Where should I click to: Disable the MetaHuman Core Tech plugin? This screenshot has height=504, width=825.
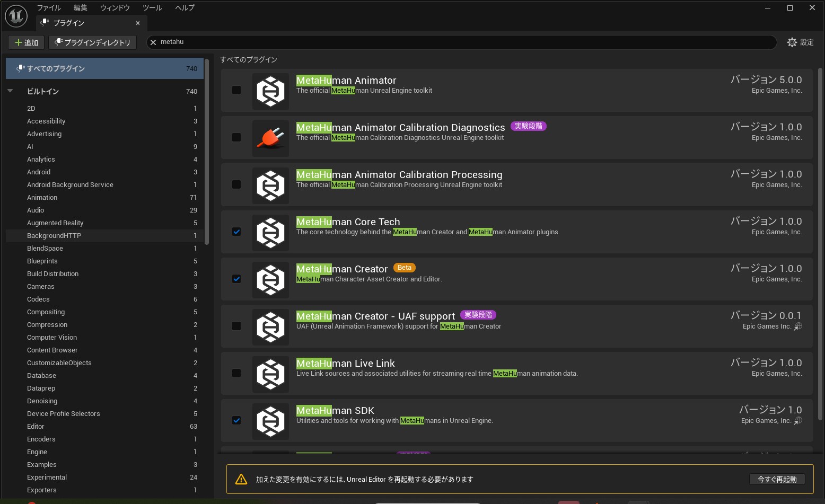[x=236, y=232]
